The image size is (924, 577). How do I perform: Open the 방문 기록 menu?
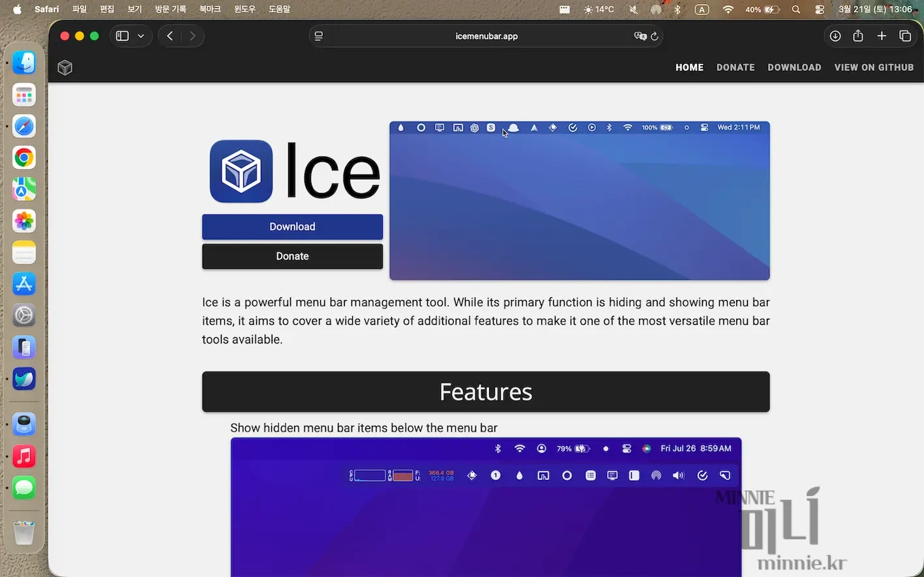(x=170, y=9)
